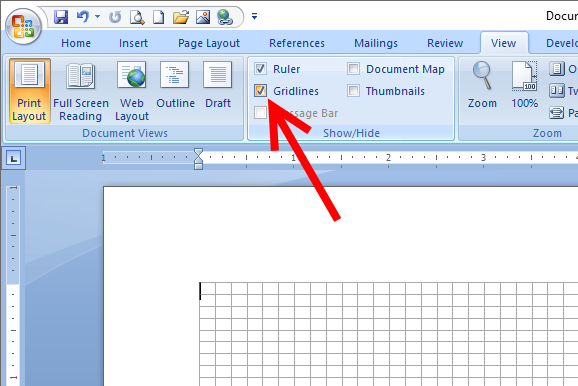578x386 pixels.
Task: Go to the Page Layout tab
Action: (x=209, y=43)
